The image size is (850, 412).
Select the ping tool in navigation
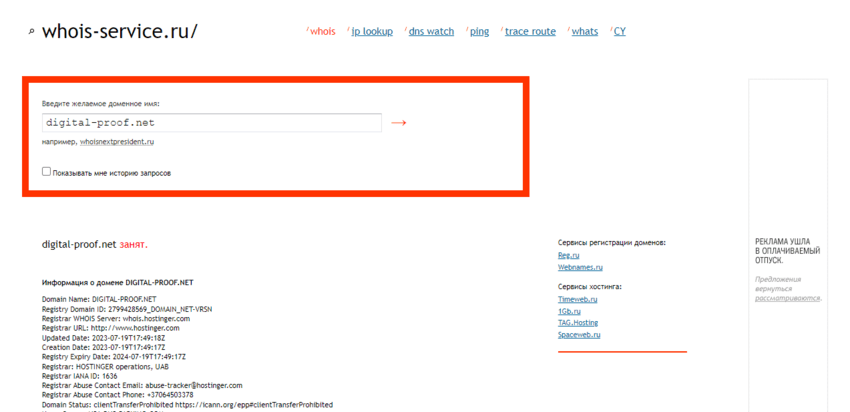click(479, 31)
